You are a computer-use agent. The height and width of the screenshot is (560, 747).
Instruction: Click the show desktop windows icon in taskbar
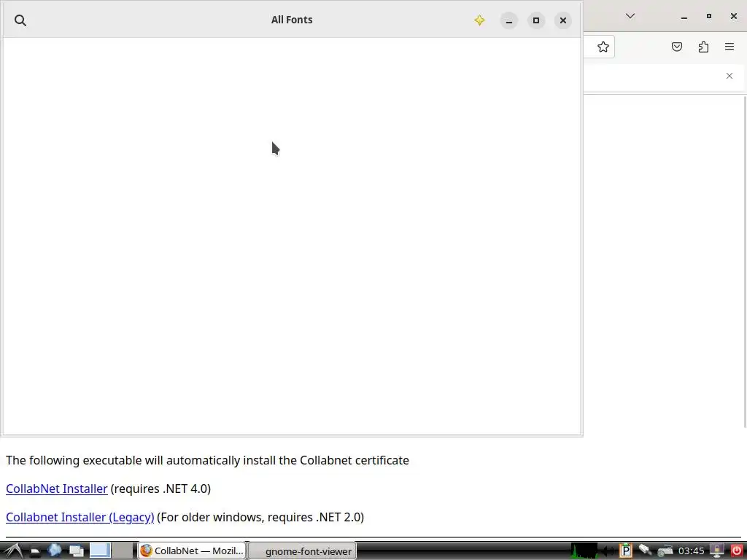tap(76, 551)
